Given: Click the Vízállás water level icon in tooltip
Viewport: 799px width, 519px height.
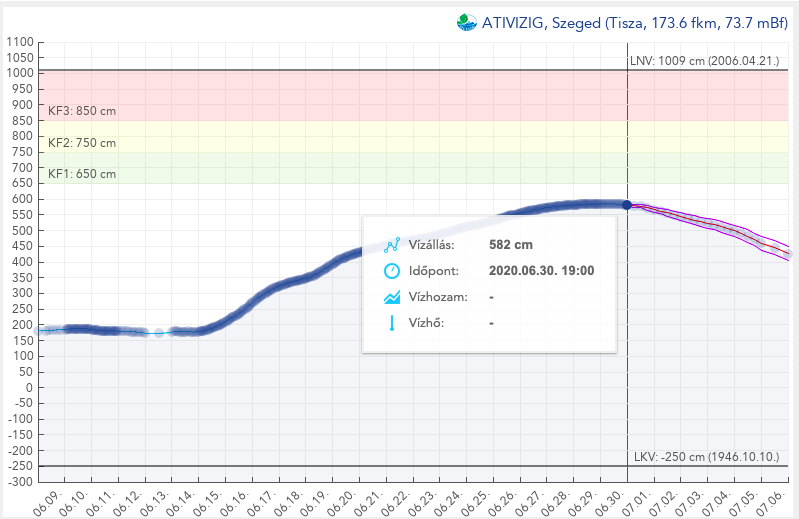Looking at the screenshot, I should click(x=392, y=244).
